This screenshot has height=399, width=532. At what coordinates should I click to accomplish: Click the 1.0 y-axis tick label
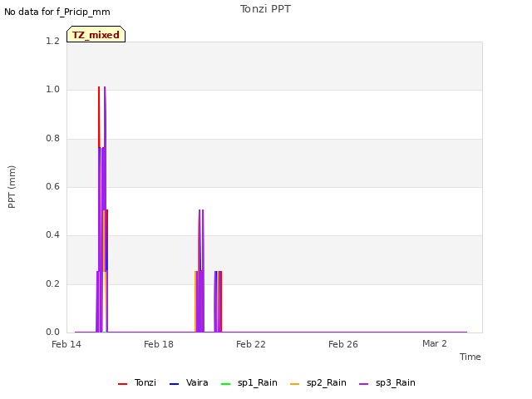(x=52, y=89)
